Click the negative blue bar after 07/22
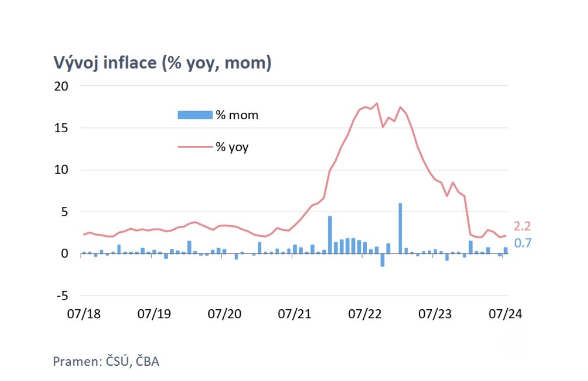Image resolution: width=588 pixels, height=381 pixels. pyautogui.click(x=383, y=260)
